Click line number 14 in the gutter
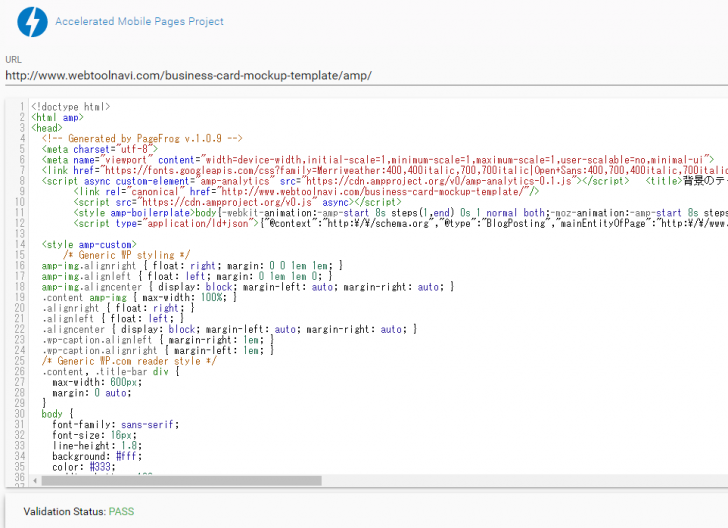This screenshot has width=728, height=528. pos(20,244)
